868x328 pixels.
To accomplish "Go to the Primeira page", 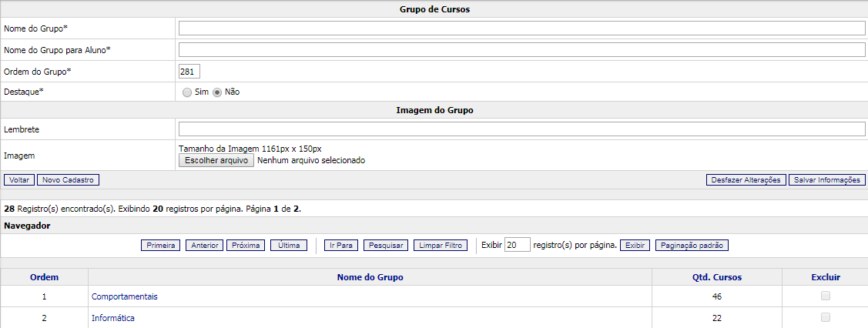I will point(161,246).
